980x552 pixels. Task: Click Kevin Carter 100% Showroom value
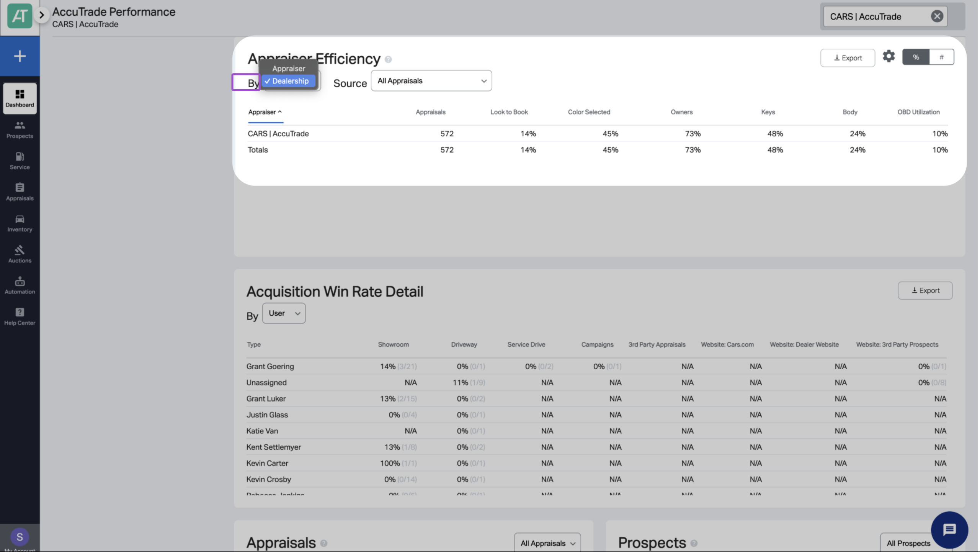[x=398, y=464]
